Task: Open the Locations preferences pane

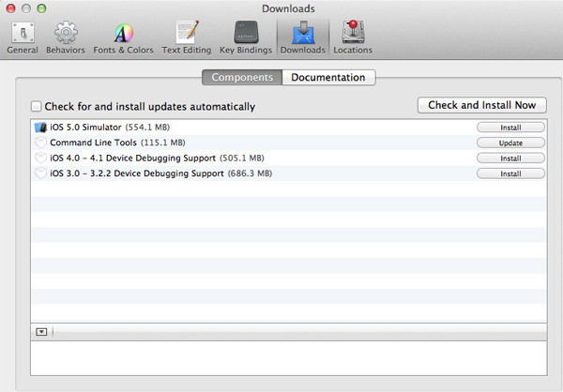Action: 353,38
